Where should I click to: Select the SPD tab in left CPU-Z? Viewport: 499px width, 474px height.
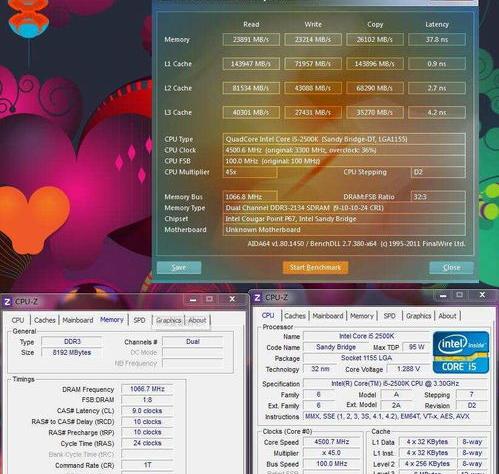pos(139,320)
